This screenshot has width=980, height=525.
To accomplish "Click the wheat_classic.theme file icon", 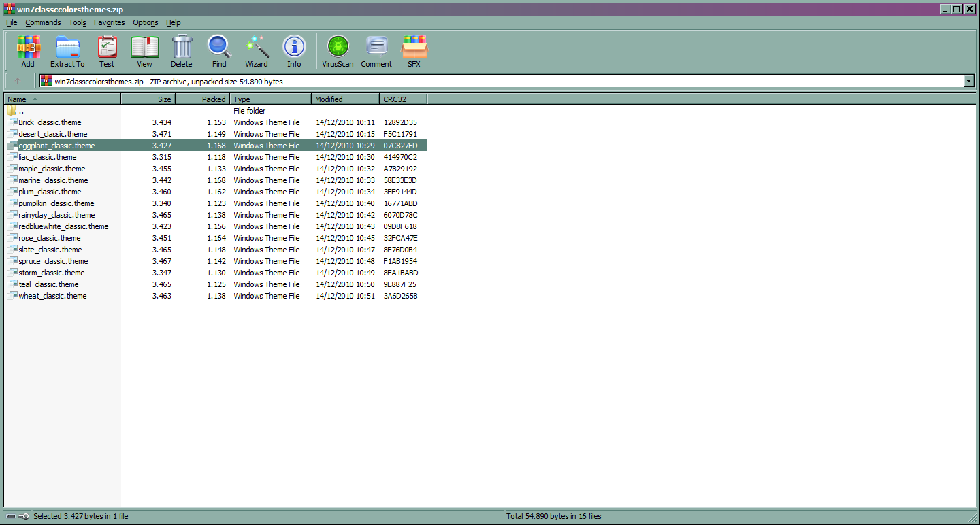I will coord(12,296).
